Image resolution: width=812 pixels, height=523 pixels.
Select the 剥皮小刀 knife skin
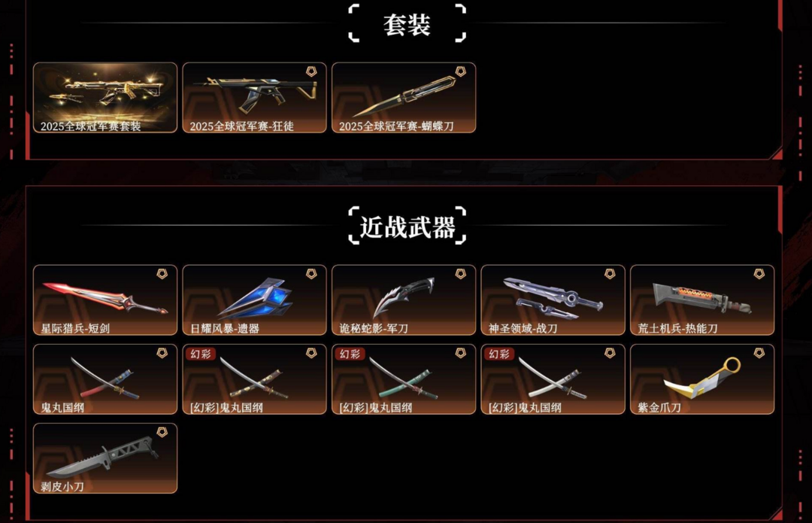tap(105, 458)
